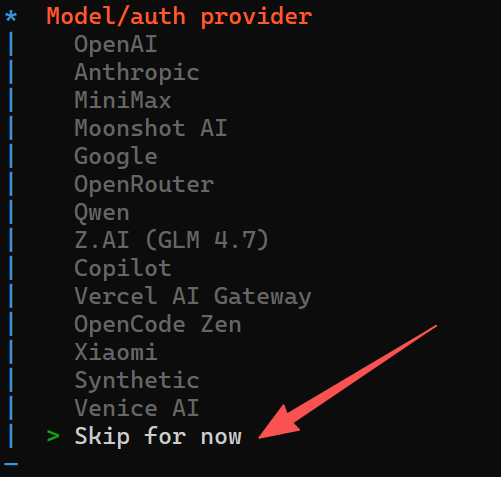Select the Synthetic provider
The image size is (501, 477).
point(137,380)
